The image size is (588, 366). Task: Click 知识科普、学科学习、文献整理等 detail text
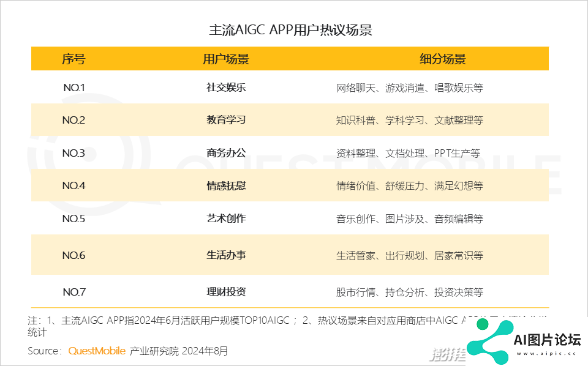pos(410,120)
